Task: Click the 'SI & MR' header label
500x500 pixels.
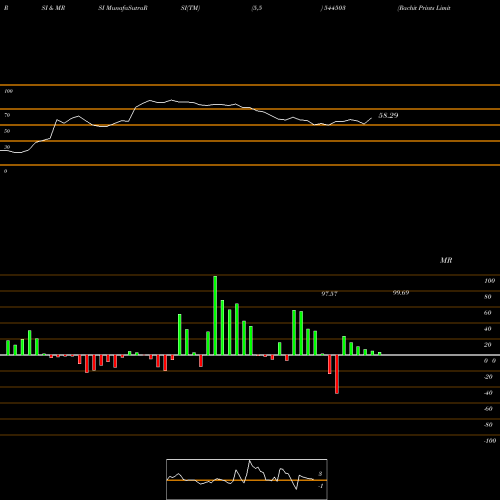Action: tap(53, 8)
